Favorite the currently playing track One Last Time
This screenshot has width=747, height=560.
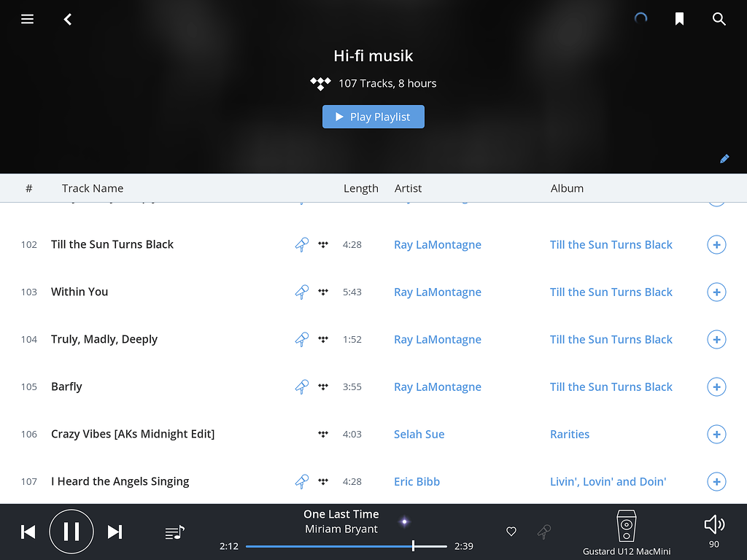[x=511, y=532]
